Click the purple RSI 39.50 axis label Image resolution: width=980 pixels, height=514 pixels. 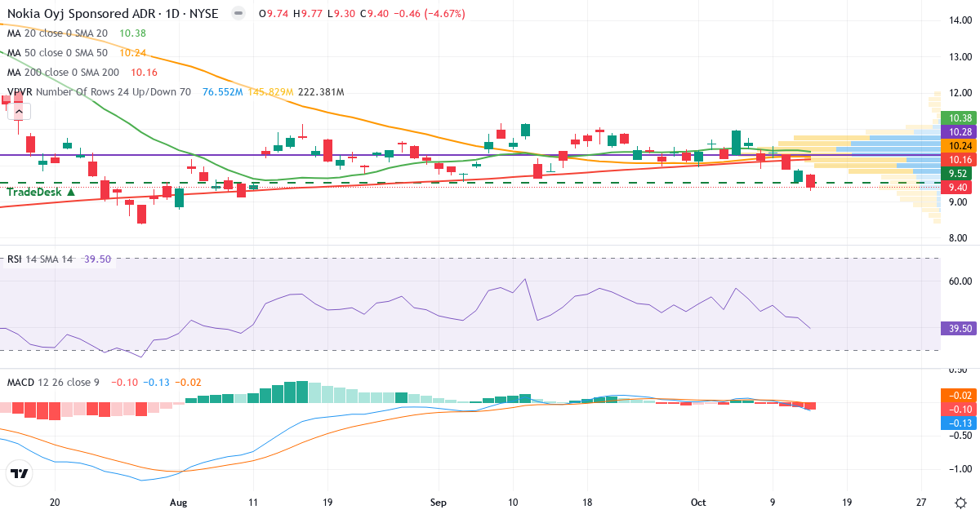tap(958, 329)
